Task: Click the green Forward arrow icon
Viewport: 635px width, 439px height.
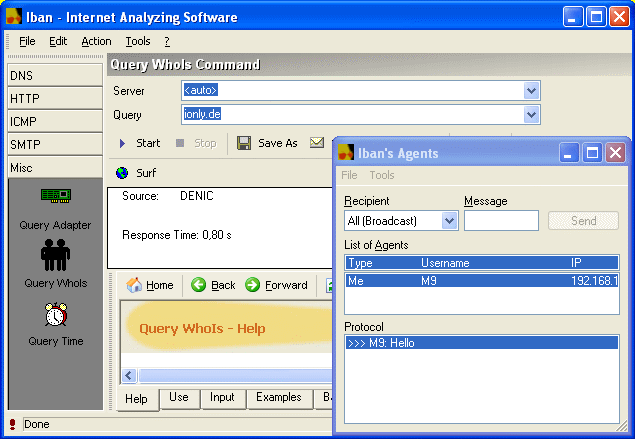Action: 252,285
